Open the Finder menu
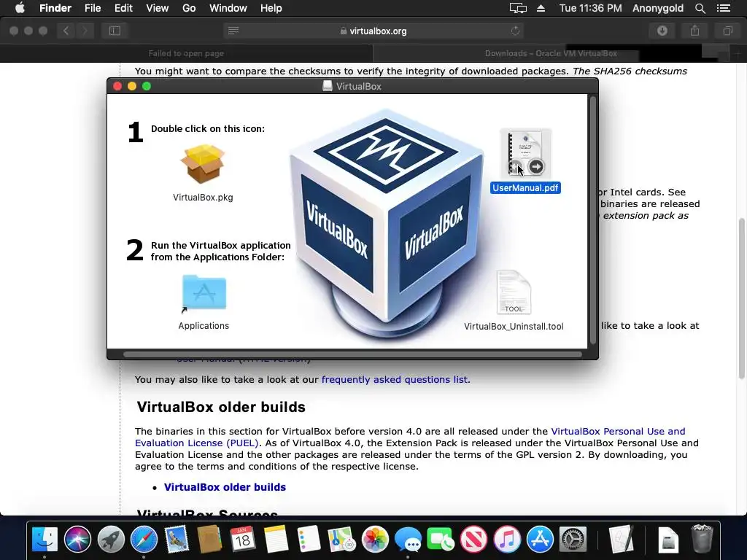Image resolution: width=747 pixels, height=560 pixels. coord(55,8)
